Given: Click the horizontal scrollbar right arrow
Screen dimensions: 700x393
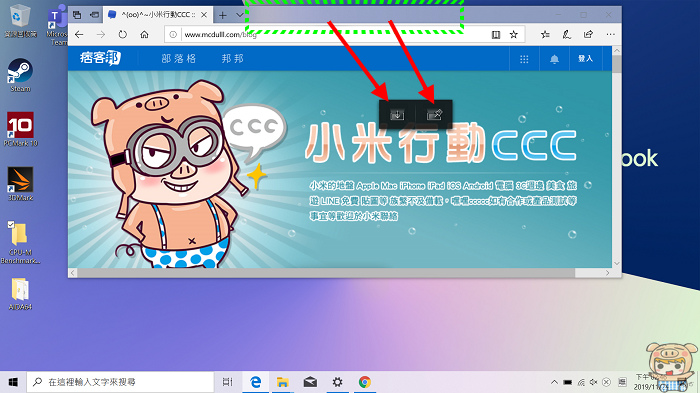Looking at the screenshot, I should click(607, 273).
